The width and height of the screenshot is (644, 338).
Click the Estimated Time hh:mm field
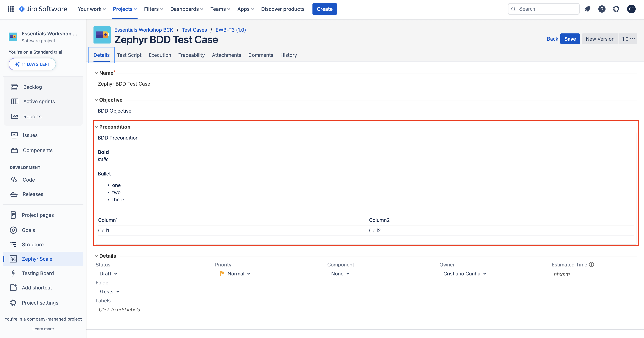(x=561, y=274)
